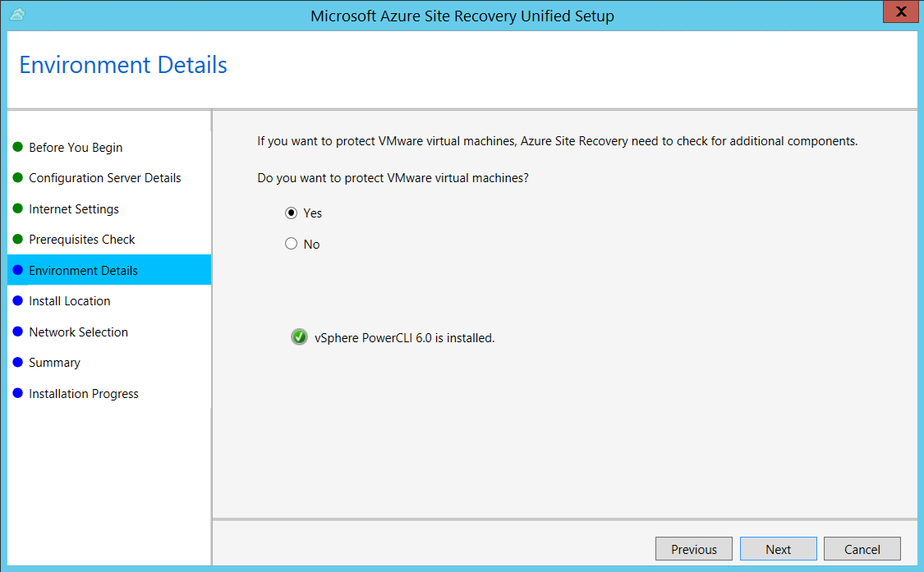Switch to the Install Location step

click(x=69, y=301)
